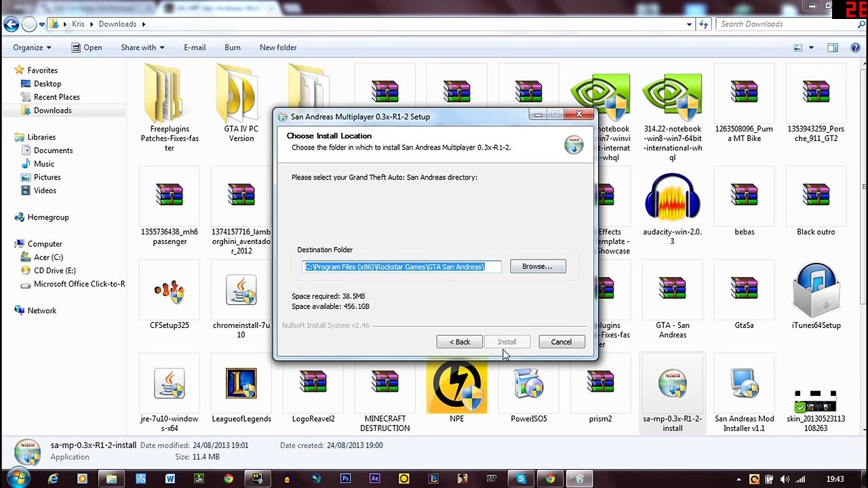Select the GTA - San Andreas archive
The width and height of the screenshot is (868, 488).
672,300
